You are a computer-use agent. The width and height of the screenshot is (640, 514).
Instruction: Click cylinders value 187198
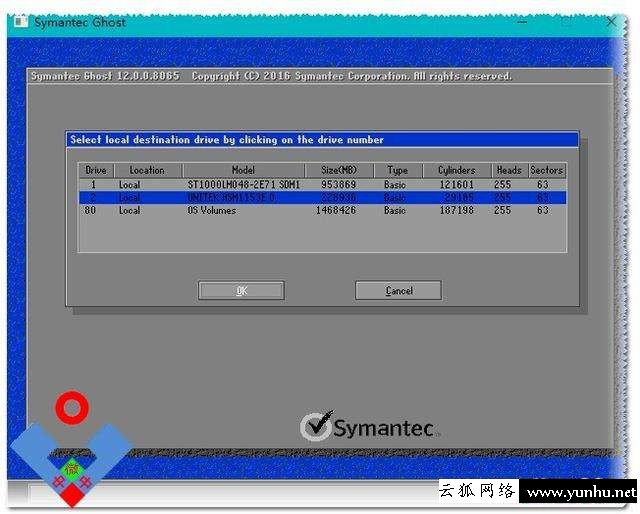click(x=456, y=211)
